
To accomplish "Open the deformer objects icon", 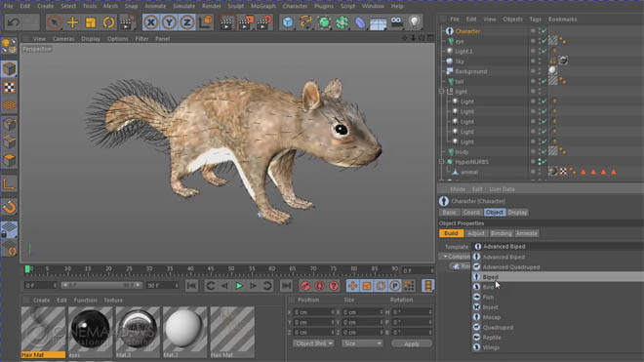I will pos(360,22).
